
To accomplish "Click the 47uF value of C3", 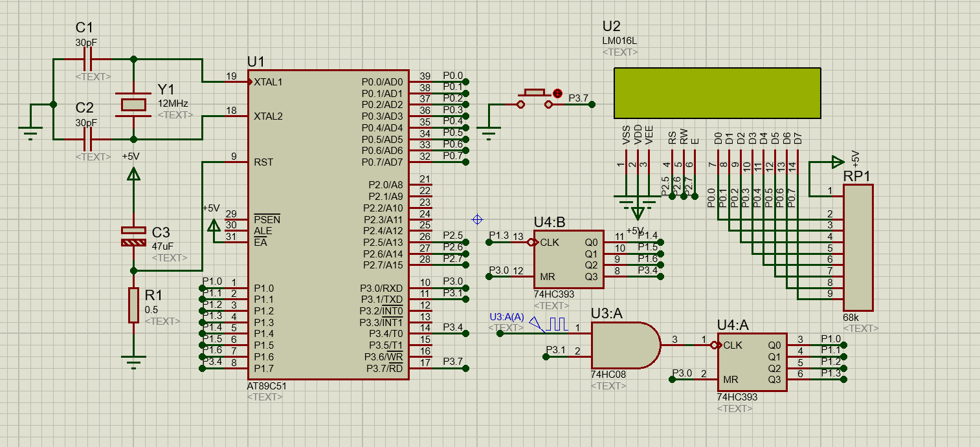I will (162, 246).
